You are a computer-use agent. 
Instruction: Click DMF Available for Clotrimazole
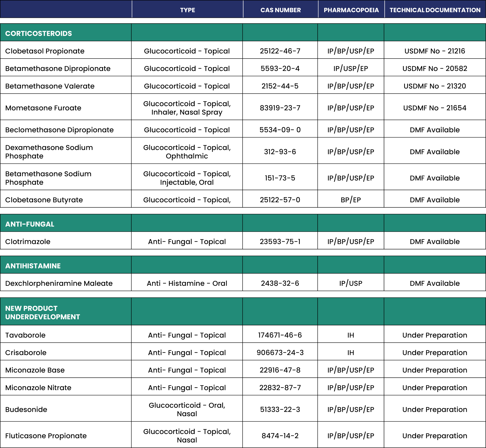point(435,241)
